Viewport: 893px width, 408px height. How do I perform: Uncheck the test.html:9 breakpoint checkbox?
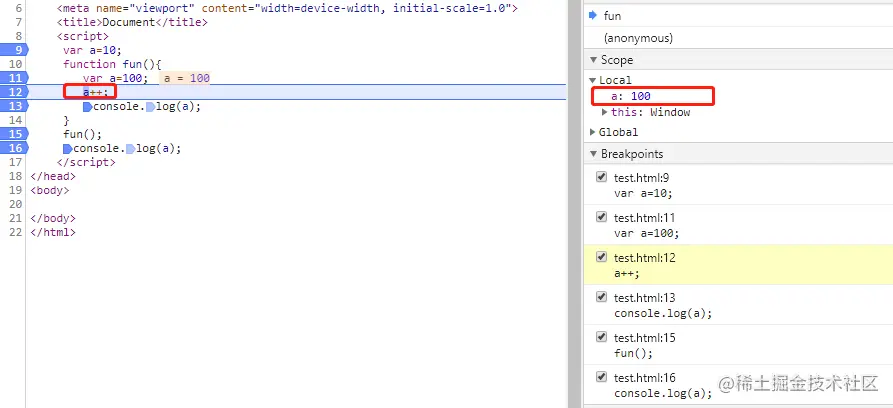pos(601,177)
